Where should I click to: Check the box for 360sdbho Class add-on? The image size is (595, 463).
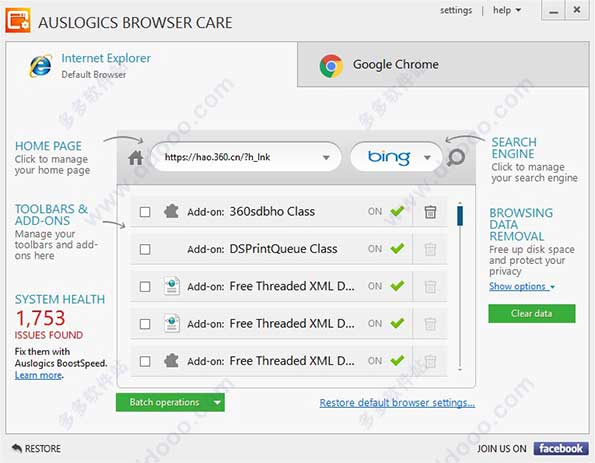coord(145,212)
